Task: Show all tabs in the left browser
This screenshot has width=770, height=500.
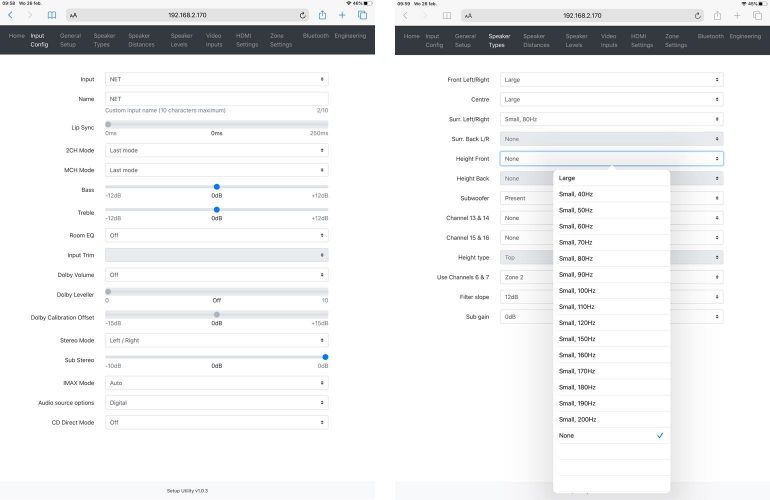Action: 362,16
